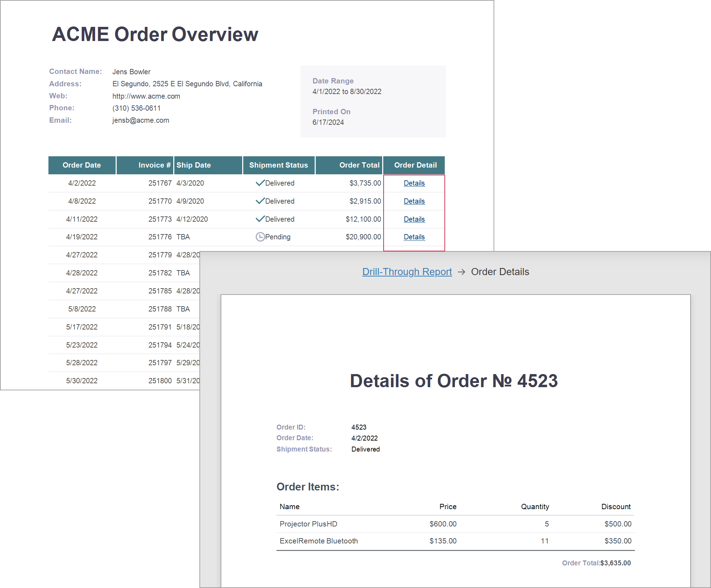The height and width of the screenshot is (588, 711).
Task: Click invoice number 251791
Action: click(160, 327)
